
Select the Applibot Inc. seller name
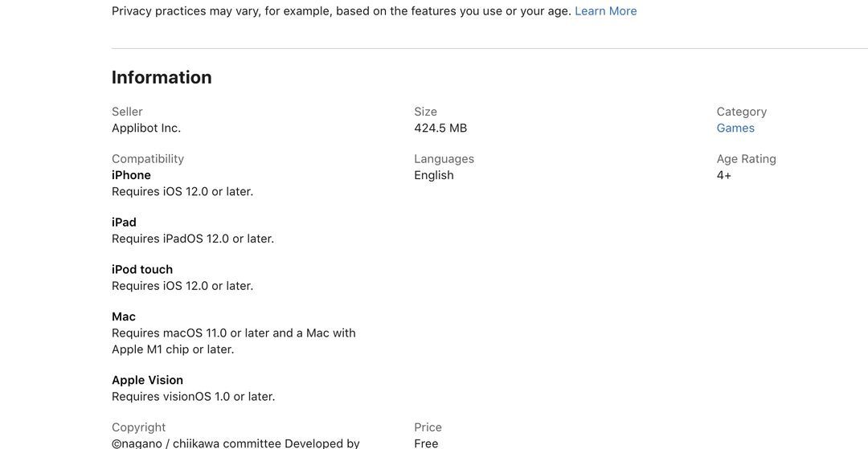coord(146,128)
